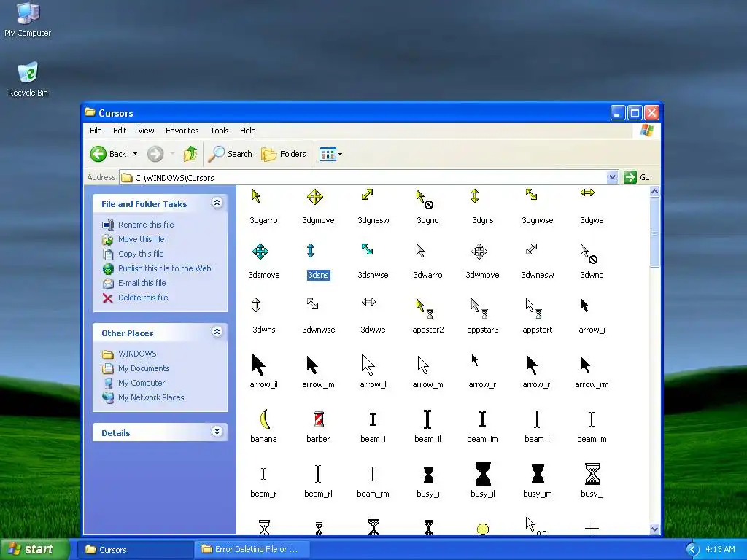Show hidden tray icons arrow
Screen dimensions: 747x560
point(692,550)
